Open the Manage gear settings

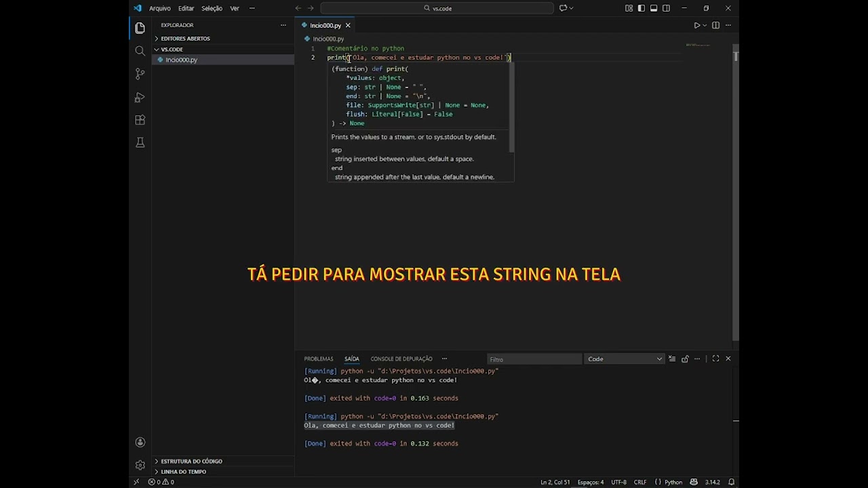pyautogui.click(x=140, y=465)
